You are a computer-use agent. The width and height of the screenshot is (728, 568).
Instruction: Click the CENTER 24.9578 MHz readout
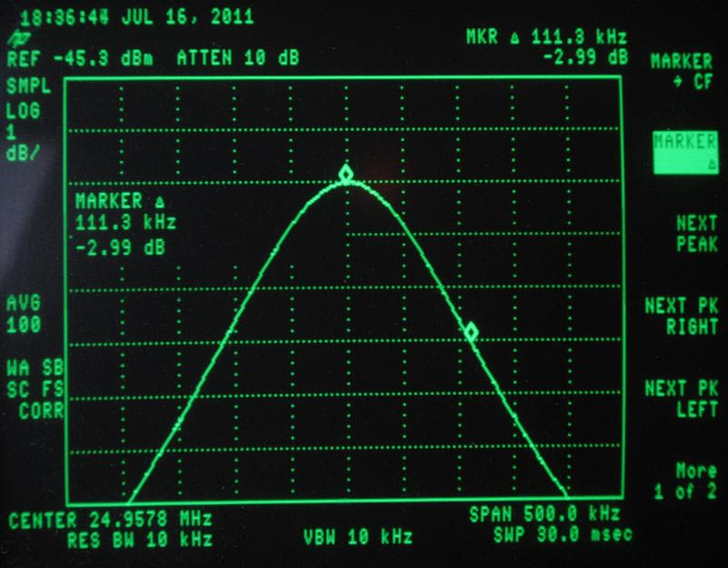tap(110, 520)
